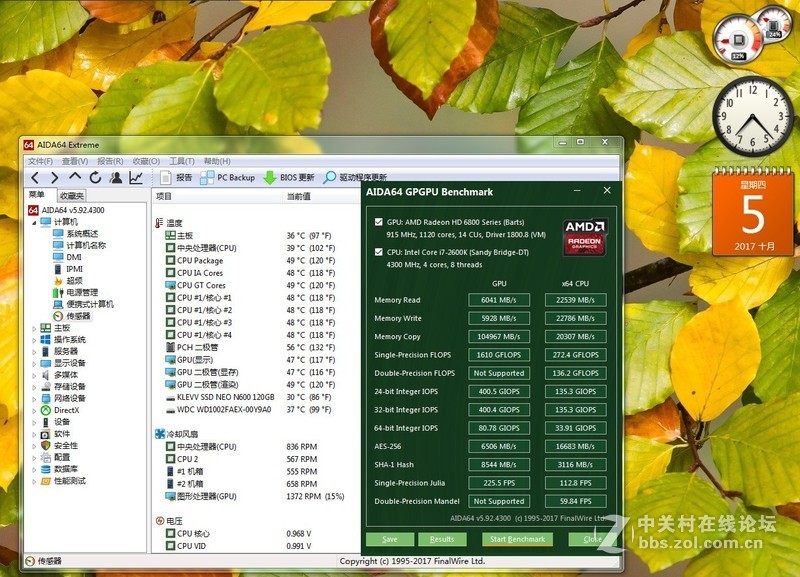Click the orange calendar gadget showing 5

[x=753, y=212]
